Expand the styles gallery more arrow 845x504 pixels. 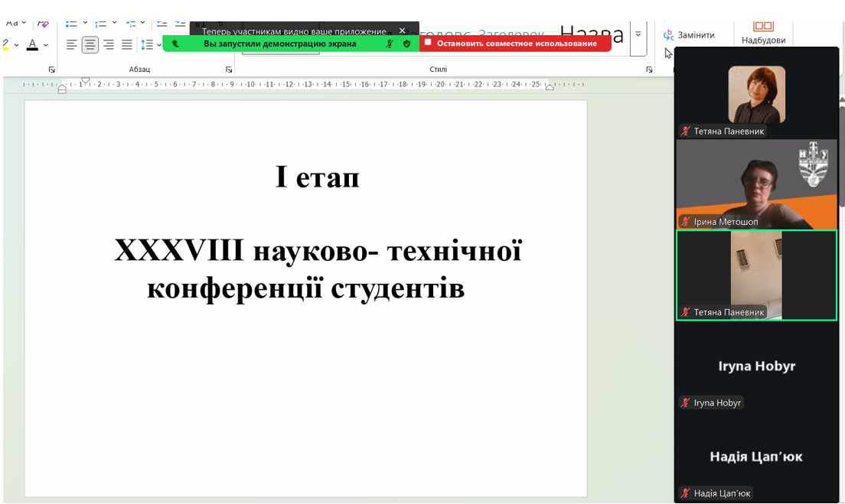[638, 34]
